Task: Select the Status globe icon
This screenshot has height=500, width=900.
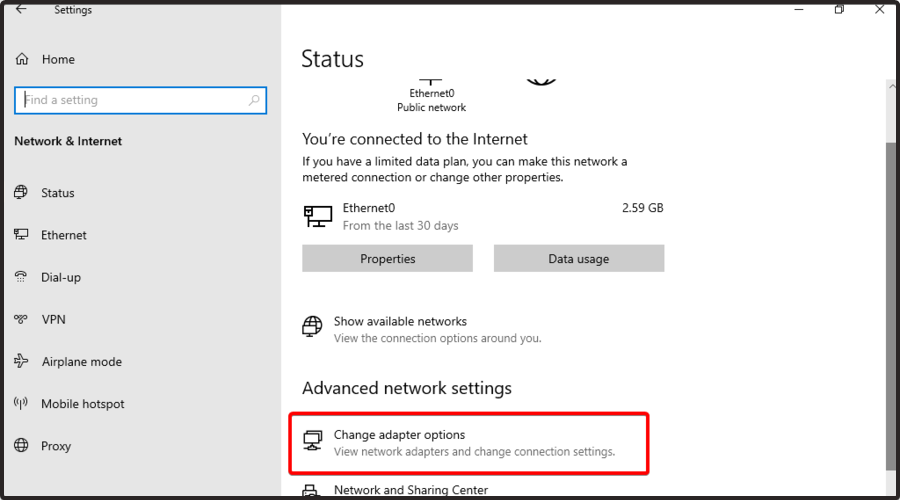Action: (21, 193)
